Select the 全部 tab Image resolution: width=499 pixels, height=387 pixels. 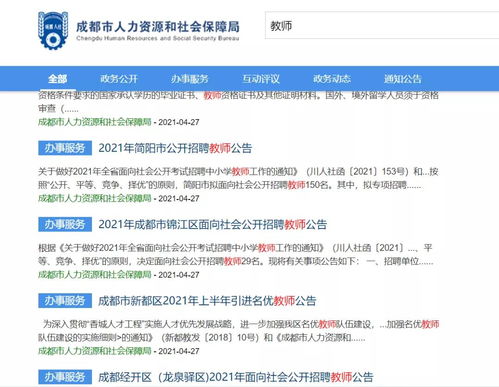58,79
